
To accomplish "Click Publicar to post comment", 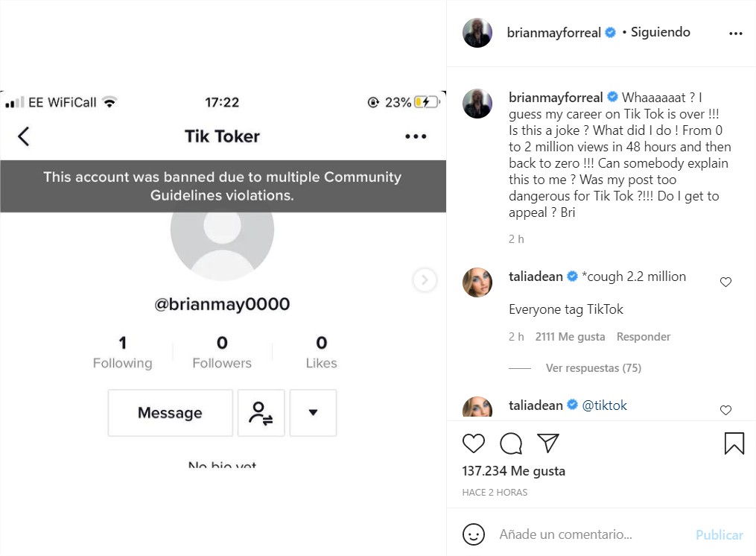I will click(719, 535).
